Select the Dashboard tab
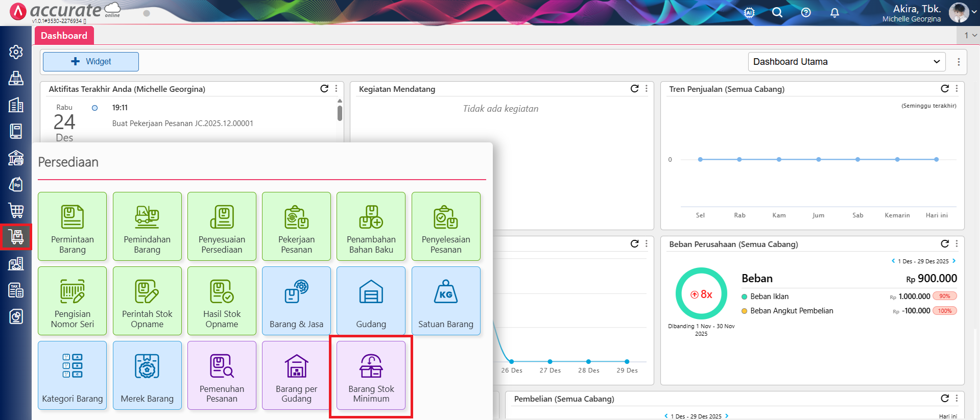The image size is (980, 420). pyautogui.click(x=64, y=35)
